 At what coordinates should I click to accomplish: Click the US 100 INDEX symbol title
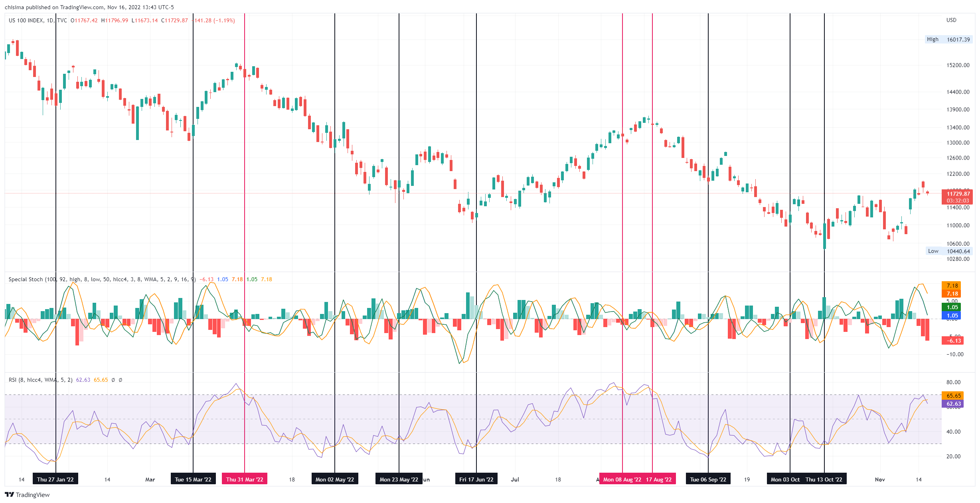(26, 20)
